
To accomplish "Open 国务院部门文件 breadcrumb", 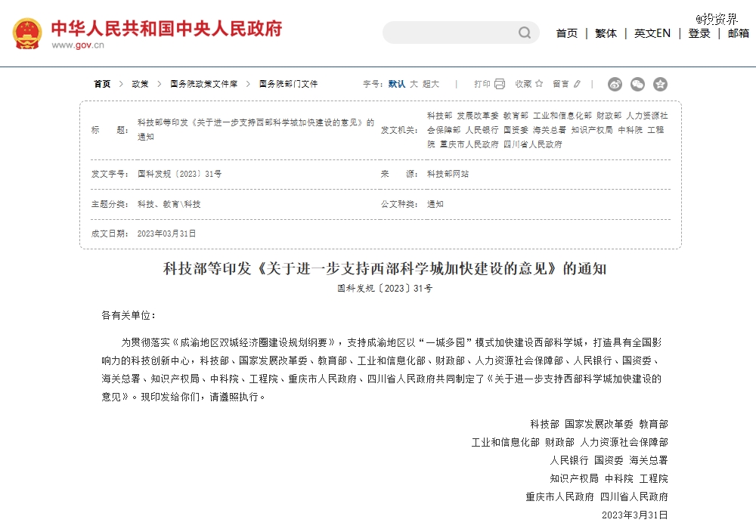I will pyautogui.click(x=288, y=84).
